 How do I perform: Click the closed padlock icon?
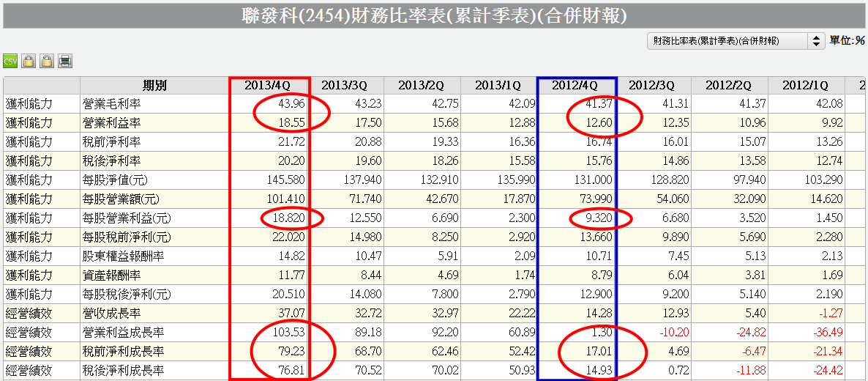click(29, 61)
